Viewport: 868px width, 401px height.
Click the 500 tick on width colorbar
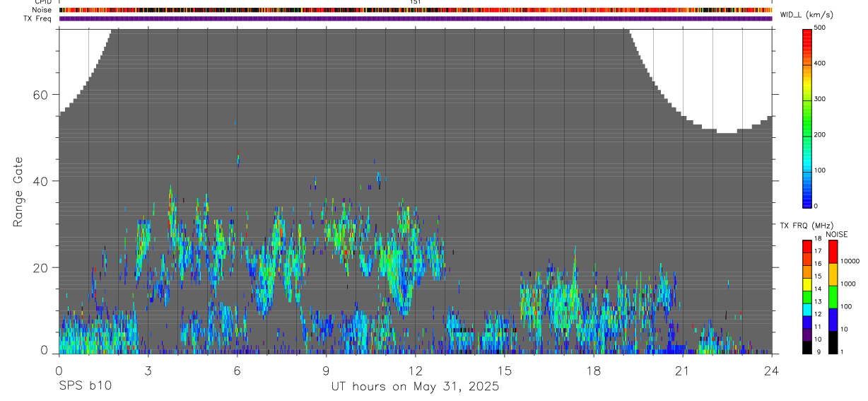[821, 28]
